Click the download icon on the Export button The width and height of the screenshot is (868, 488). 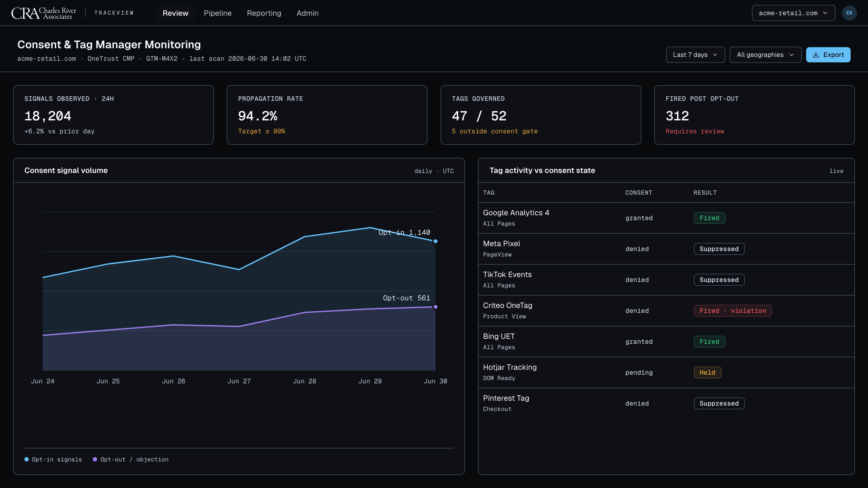(x=816, y=55)
